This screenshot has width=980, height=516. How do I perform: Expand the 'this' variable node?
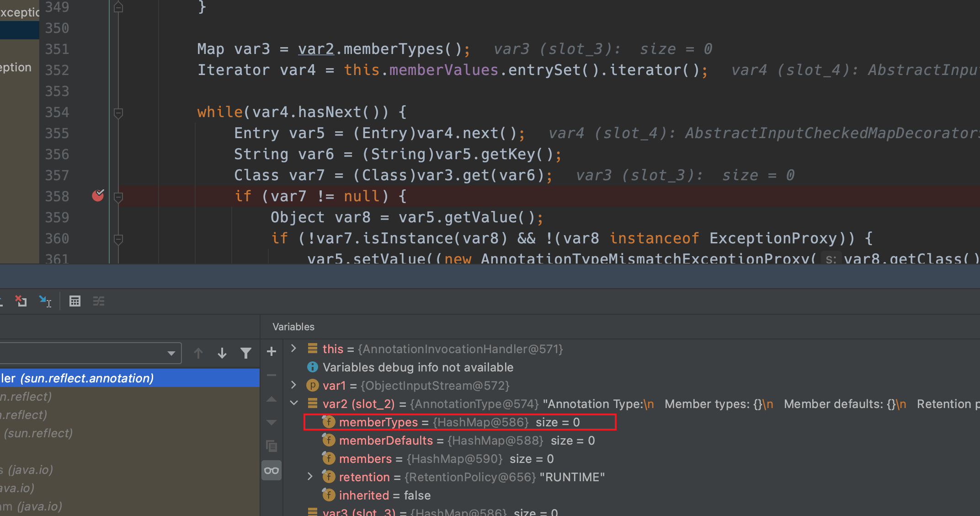pos(294,349)
